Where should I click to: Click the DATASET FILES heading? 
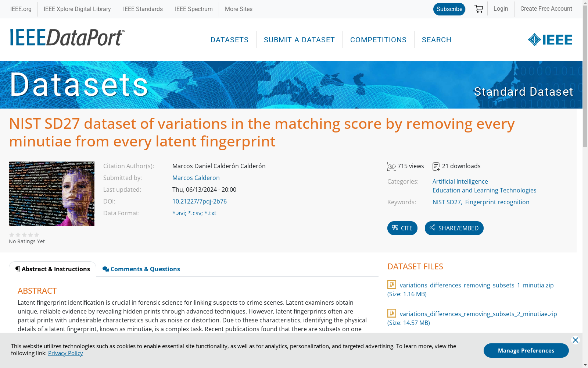point(415,266)
